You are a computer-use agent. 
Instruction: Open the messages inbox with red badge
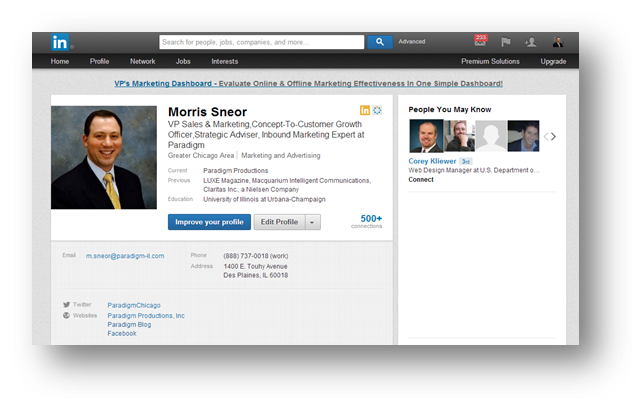point(480,42)
